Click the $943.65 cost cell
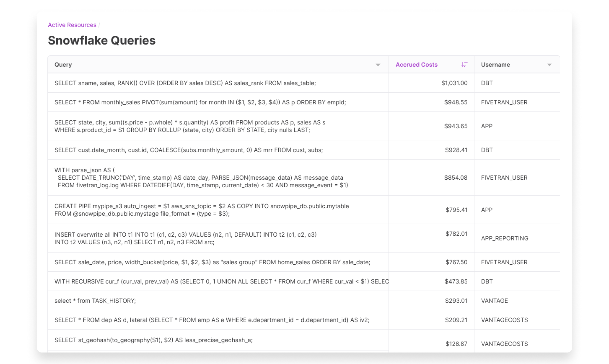Image resolution: width=609 pixels, height=364 pixels. coord(456,126)
